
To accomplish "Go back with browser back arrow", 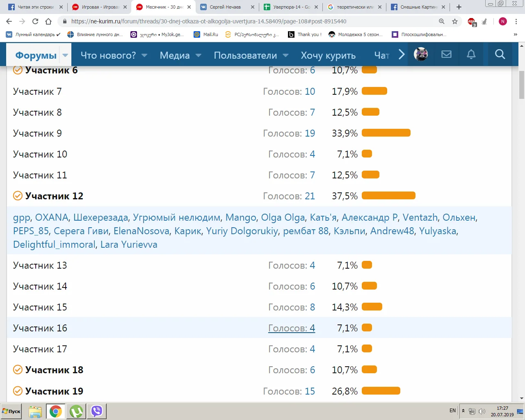I will pos(9,21).
